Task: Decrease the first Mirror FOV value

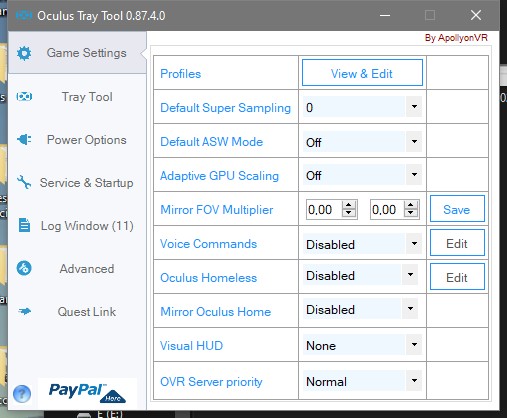Action: point(349,213)
